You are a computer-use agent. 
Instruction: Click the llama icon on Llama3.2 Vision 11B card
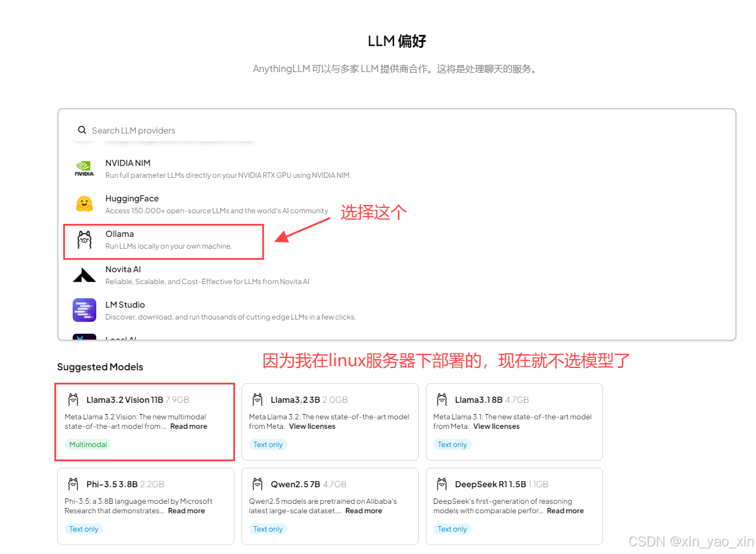pyautogui.click(x=73, y=400)
